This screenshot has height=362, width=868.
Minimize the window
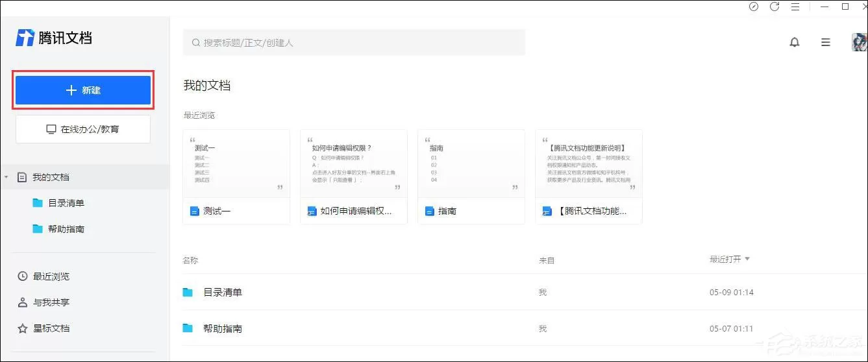(826, 6)
